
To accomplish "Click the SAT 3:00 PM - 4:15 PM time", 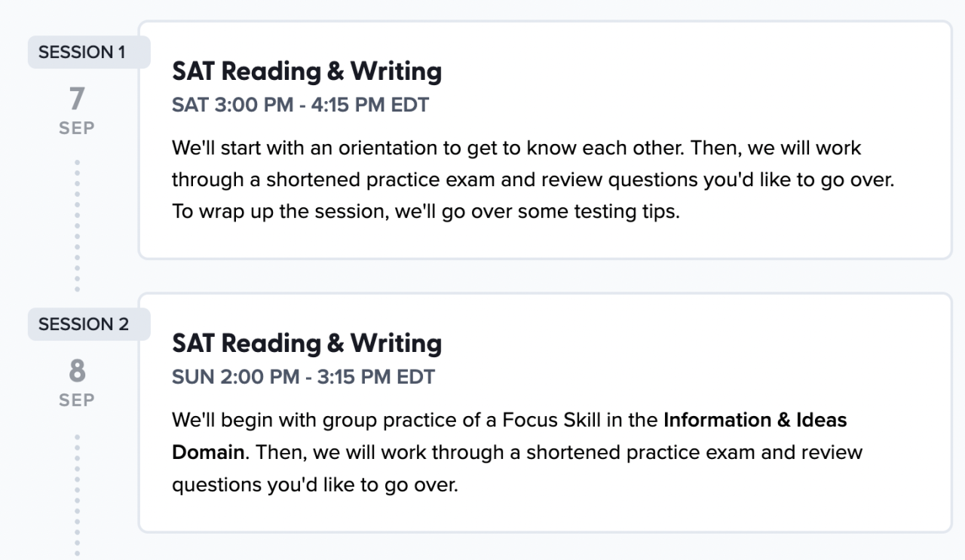I will click(x=300, y=105).
